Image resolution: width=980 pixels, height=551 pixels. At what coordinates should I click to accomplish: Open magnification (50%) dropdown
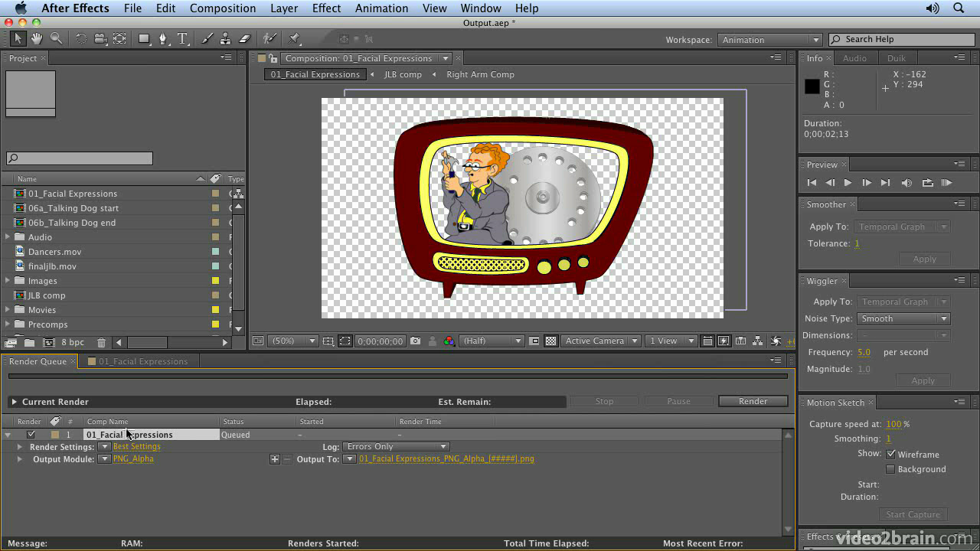click(x=292, y=341)
